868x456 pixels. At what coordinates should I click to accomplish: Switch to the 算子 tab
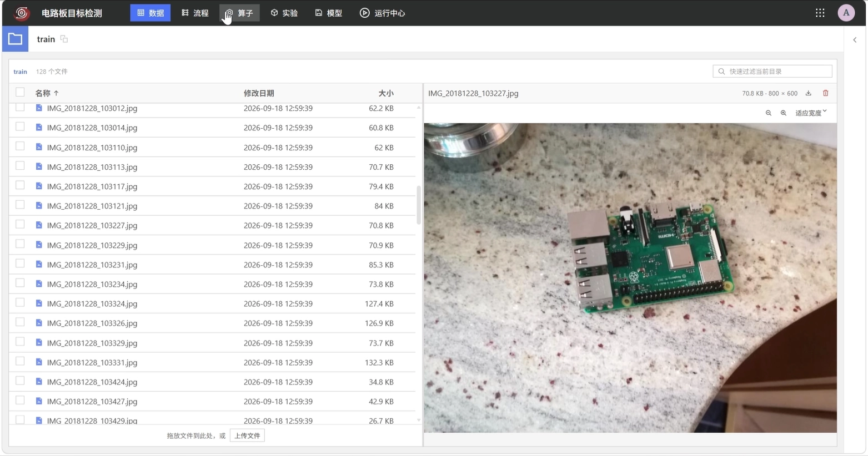click(239, 13)
